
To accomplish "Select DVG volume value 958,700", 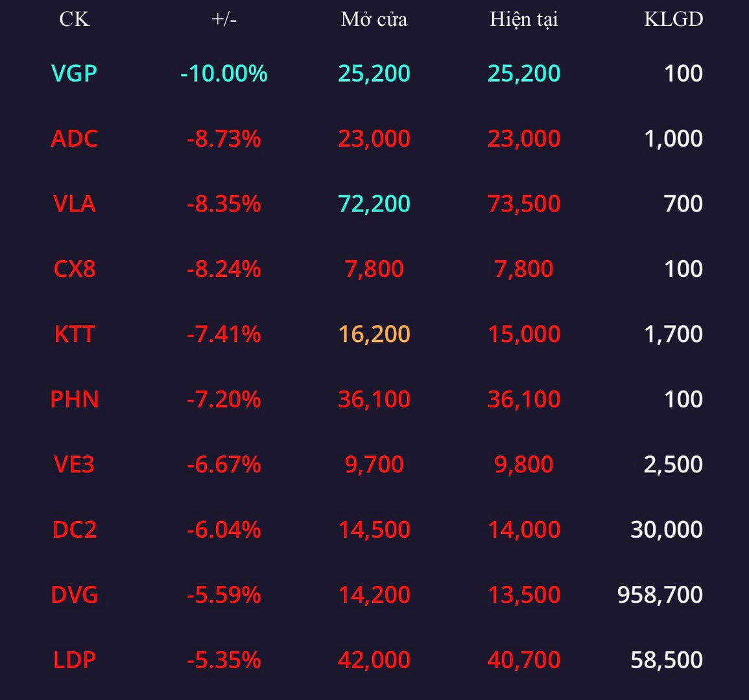I will click(660, 594).
